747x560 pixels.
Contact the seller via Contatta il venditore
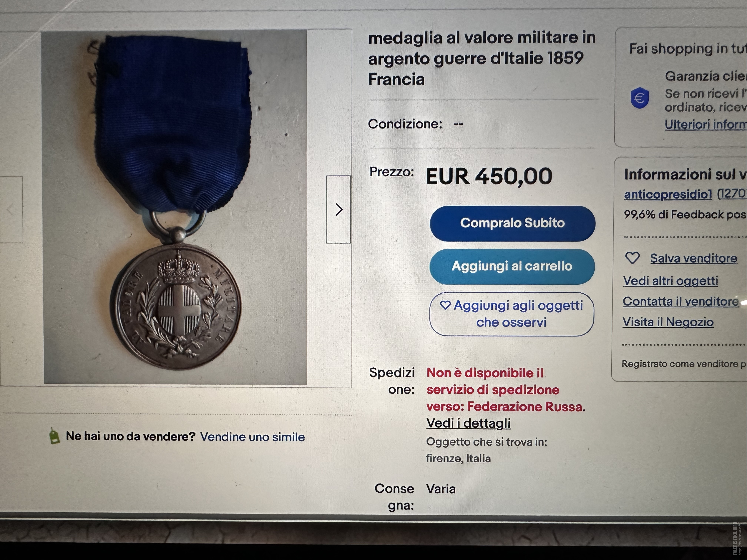[681, 301]
